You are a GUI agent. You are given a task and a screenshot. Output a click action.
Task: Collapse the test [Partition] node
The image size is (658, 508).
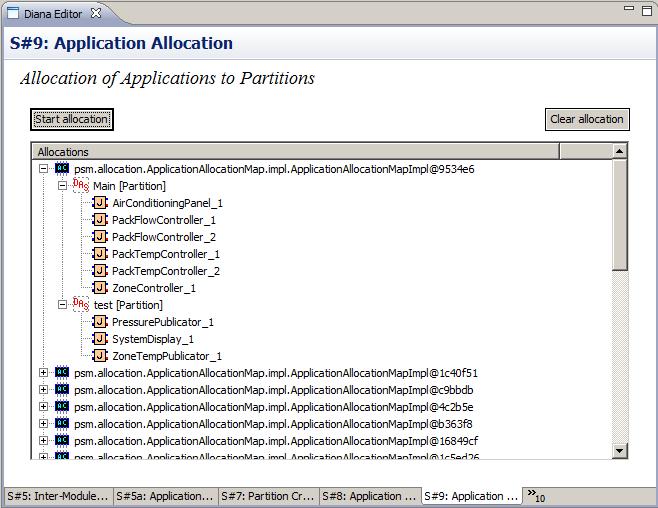(x=63, y=305)
